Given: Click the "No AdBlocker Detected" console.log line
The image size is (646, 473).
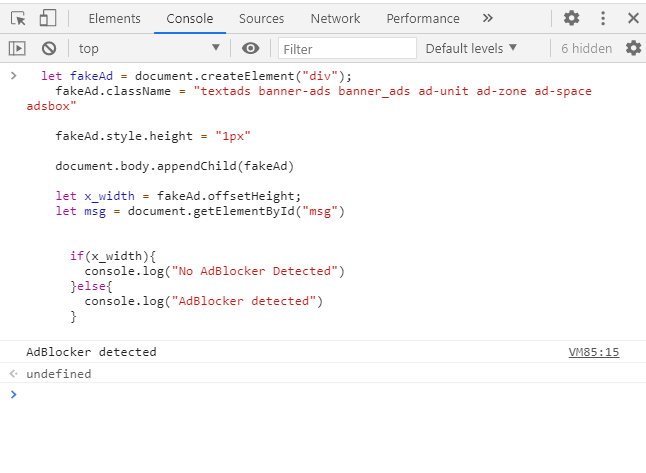Looking at the screenshot, I should pos(215,271).
